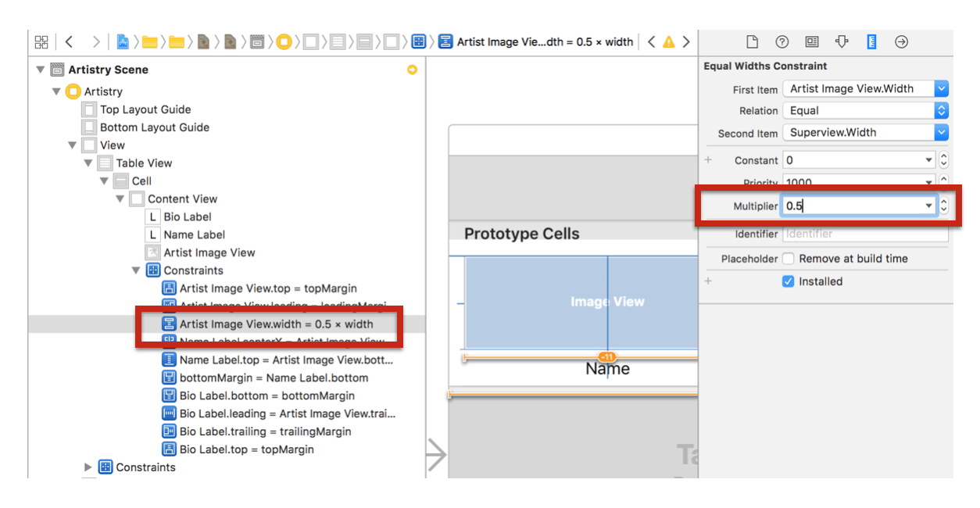Enable Remove at build time placeholder
Viewport: 980px width, 508px height.
789,259
